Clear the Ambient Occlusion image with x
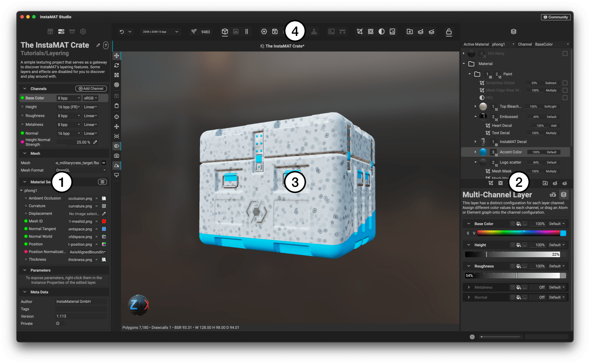This screenshot has height=364, width=590. [97, 198]
